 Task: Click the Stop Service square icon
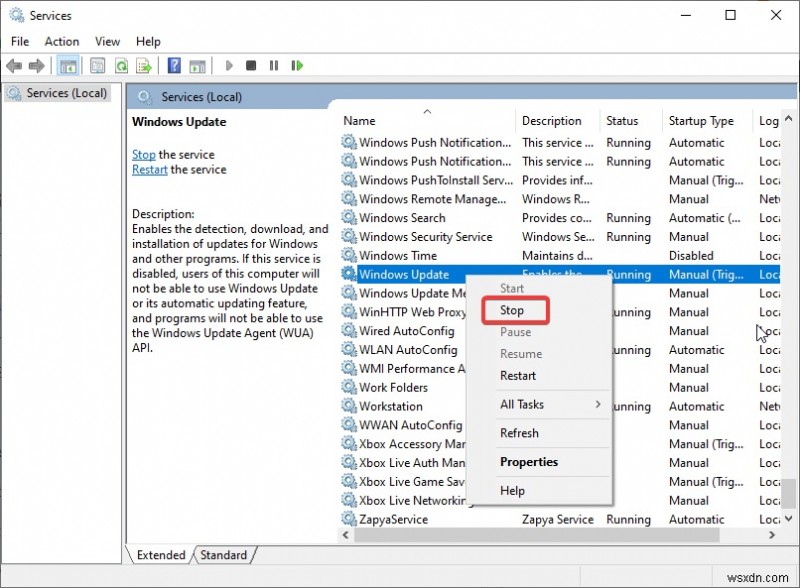pyautogui.click(x=251, y=65)
